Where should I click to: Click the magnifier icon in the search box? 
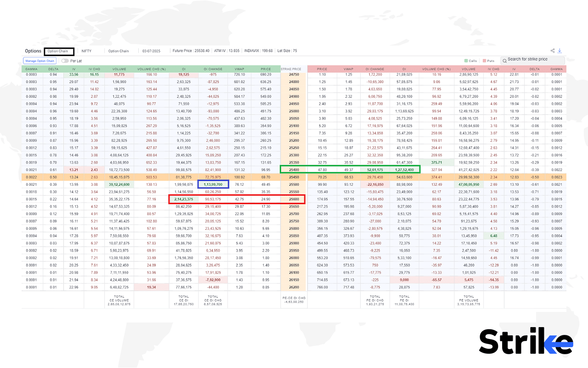pyautogui.click(x=504, y=59)
